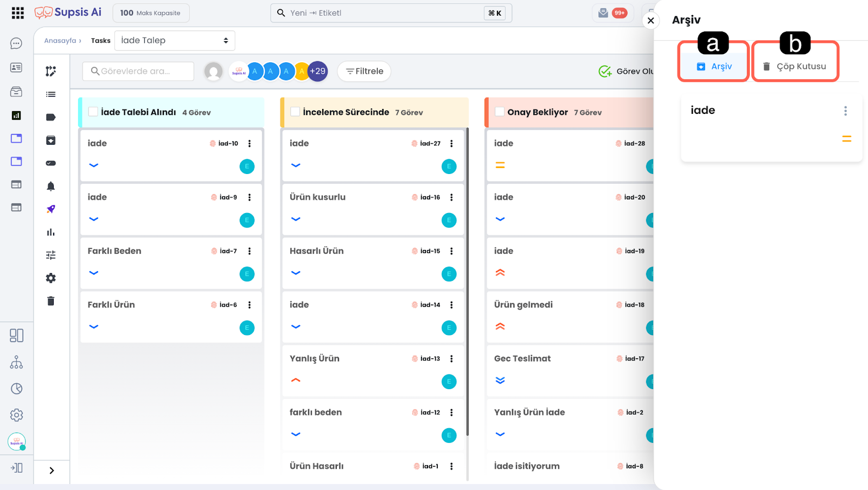Screen dimensions: 868x490
Task: Open the notification bell icon in task sidebar
Action: coord(50,186)
